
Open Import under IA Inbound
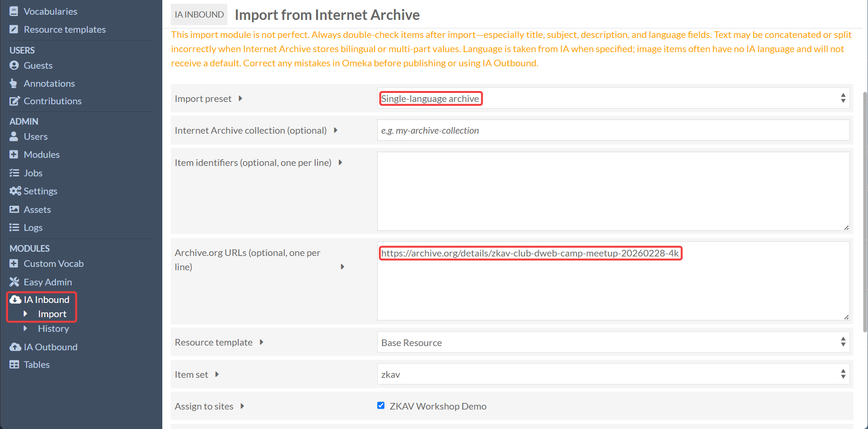[x=52, y=314]
